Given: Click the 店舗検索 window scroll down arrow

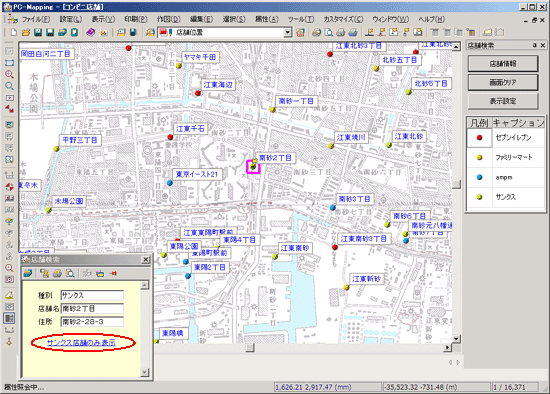Looking at the screenshot, I should pyautogui.click(x=145, y=372).
